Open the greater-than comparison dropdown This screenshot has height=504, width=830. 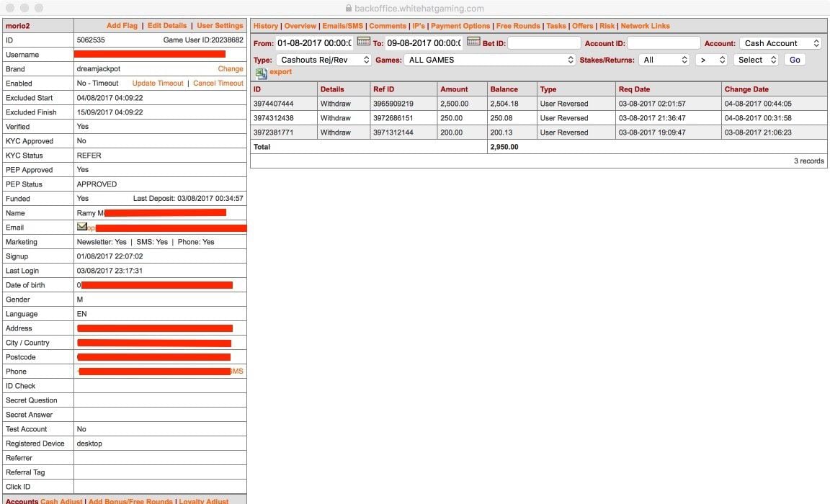click(x=712, y=60)
